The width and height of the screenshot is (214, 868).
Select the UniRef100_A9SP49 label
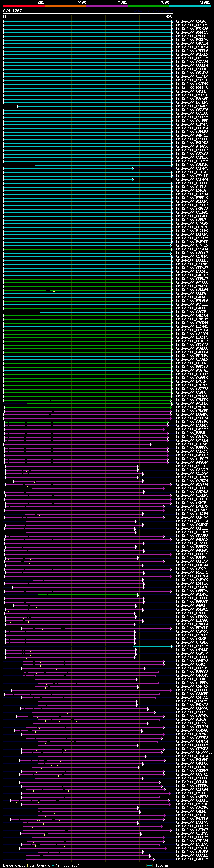192,84
